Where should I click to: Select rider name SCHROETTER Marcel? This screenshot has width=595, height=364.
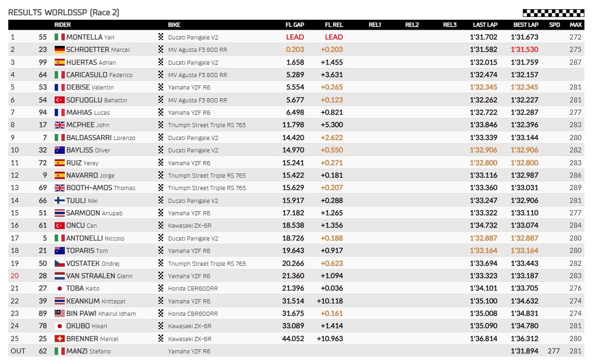98,50
